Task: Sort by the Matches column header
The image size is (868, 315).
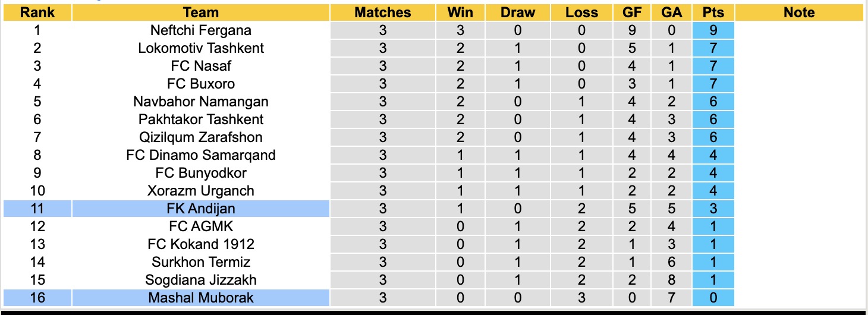Action: pos(382,12)
